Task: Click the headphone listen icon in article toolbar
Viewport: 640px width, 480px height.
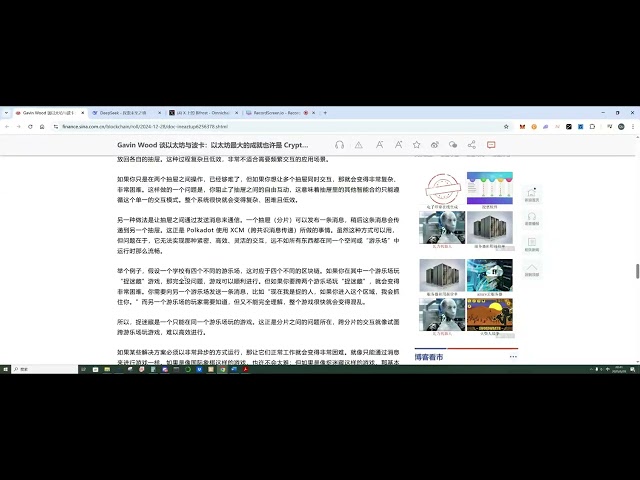Action: point(339,145)
